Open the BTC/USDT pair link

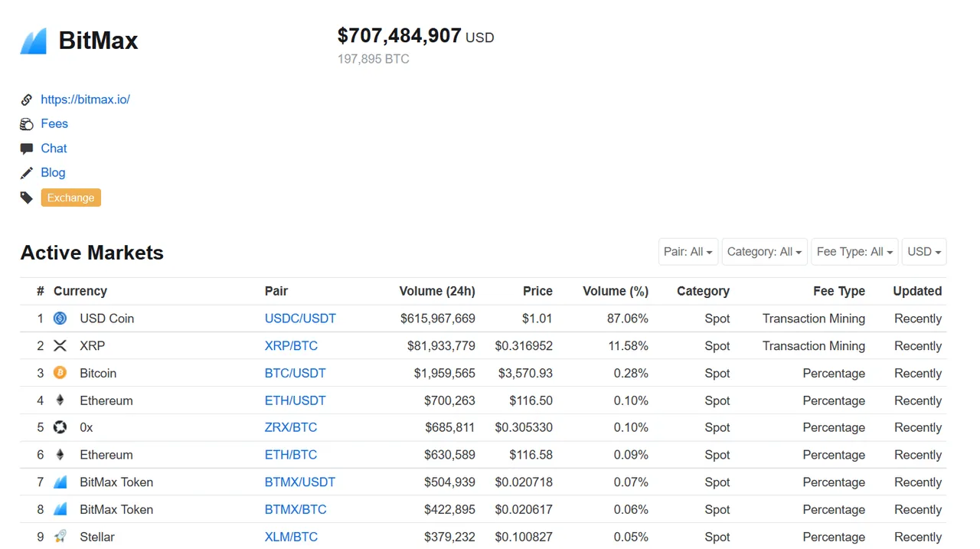(295, 373)
